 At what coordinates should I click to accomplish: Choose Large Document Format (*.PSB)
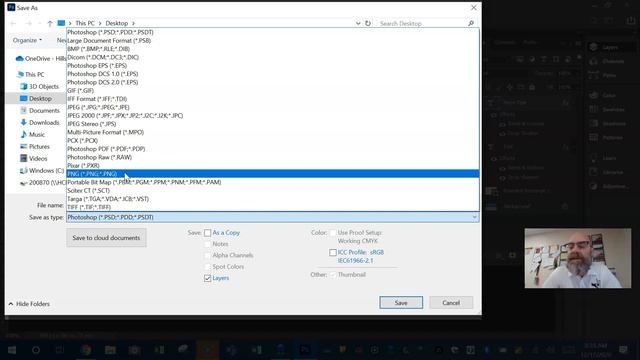pos(273,40)
